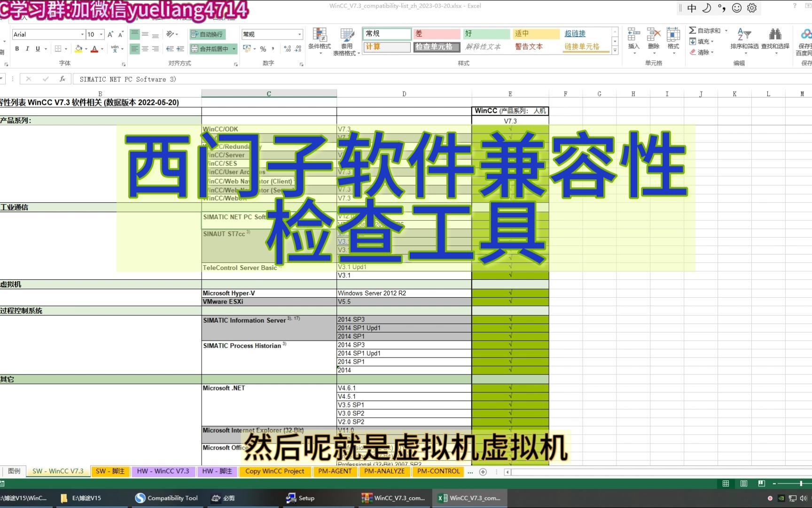Open the font size dropdown
Screen dimensions: 812x508
pyautogui.click(x=101, y=34)
